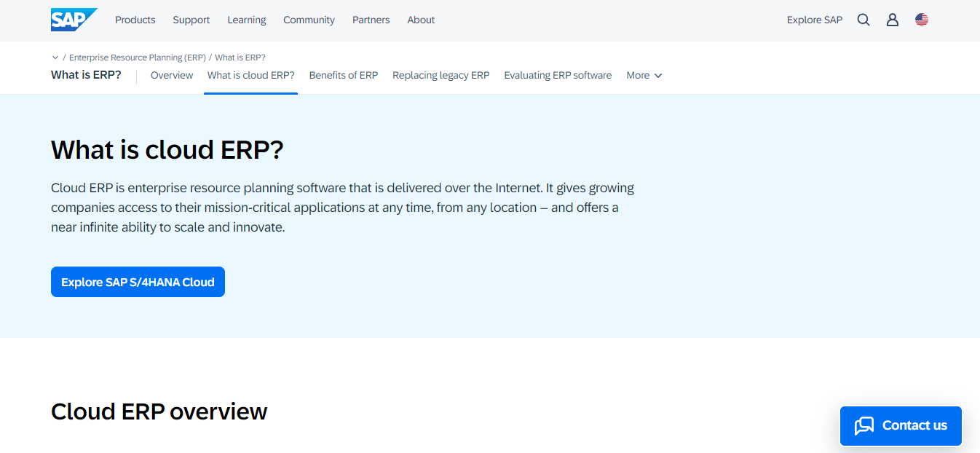Click the Explore SAP link
The width and height of the screenshot is (980, 453).
coord(815,20)
